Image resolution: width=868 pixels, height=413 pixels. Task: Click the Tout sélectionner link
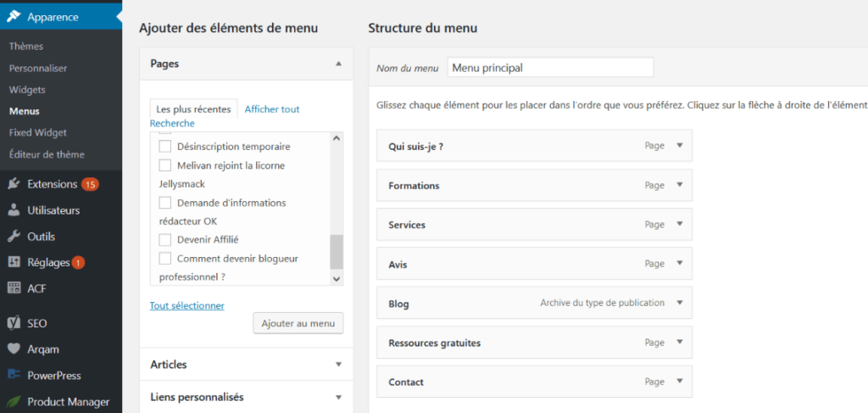tap(187, 305)
